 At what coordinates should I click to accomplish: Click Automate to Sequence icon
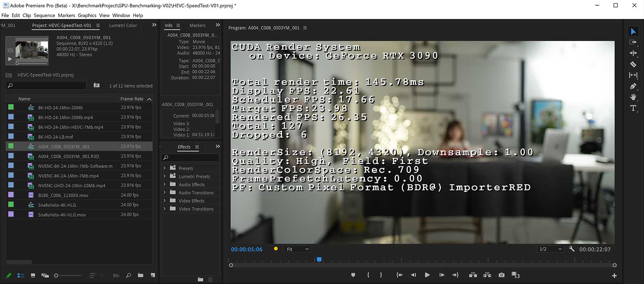(116, 275)
